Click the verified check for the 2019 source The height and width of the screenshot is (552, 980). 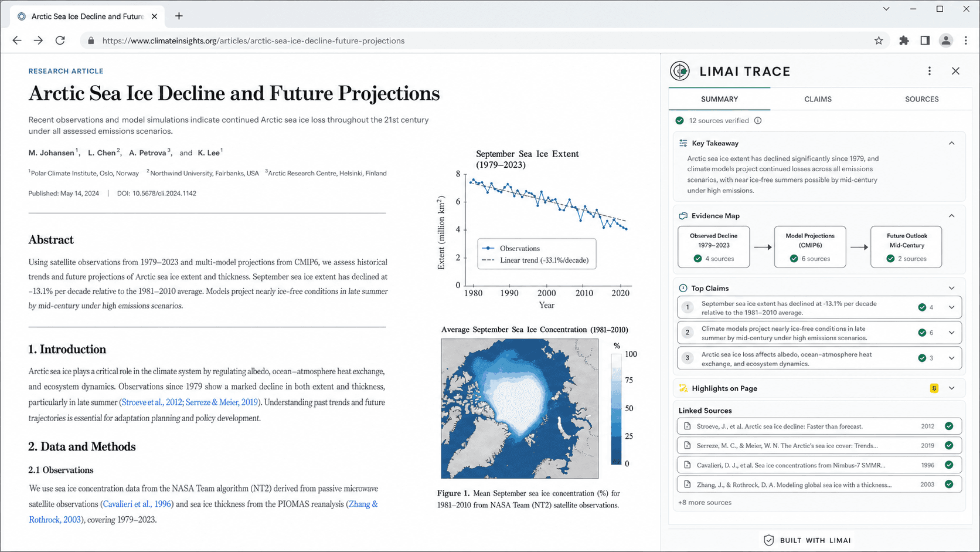pos(949,446)
